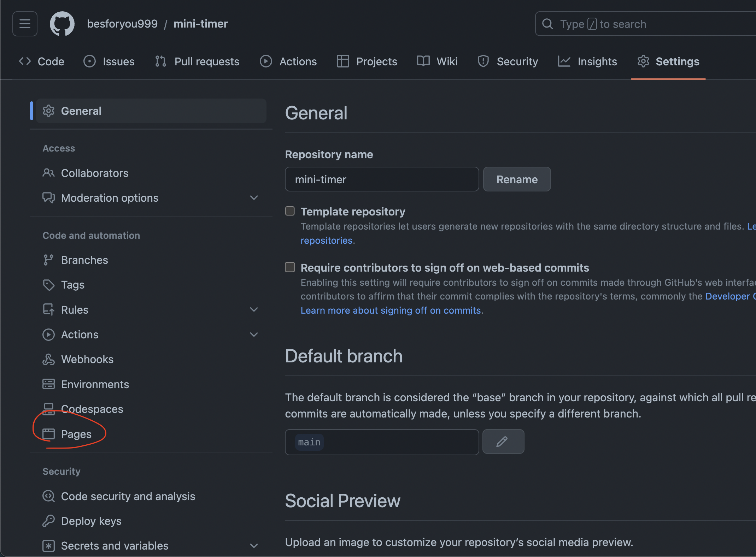This screenshot has height=557, width=756.
Task: Open the besforyou999 profile link
Action: pyautogui.click(x=122, y=24)
